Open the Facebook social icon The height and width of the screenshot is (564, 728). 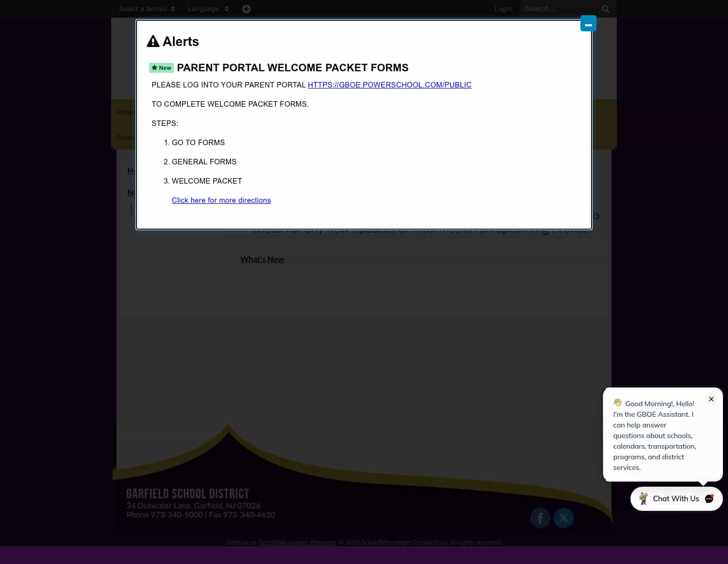(540, 518)
